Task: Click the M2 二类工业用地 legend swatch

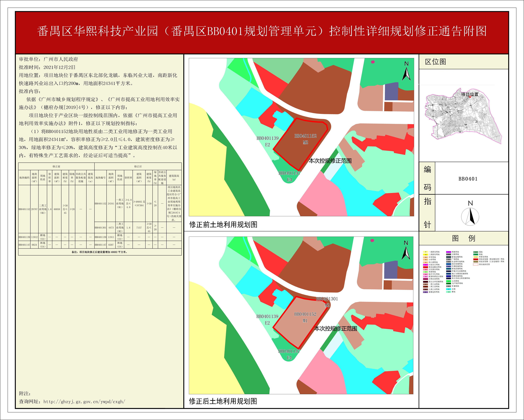Action: click(x=426, y=287)
